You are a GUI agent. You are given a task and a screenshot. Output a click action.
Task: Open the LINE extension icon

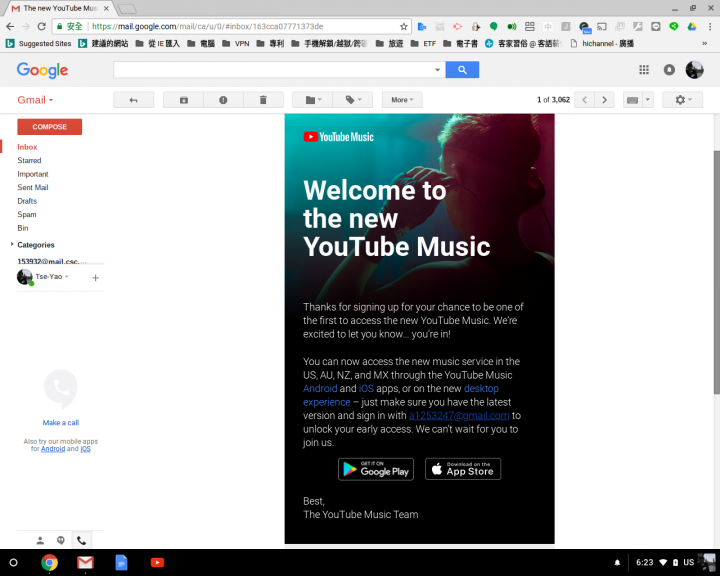[674, 27]
